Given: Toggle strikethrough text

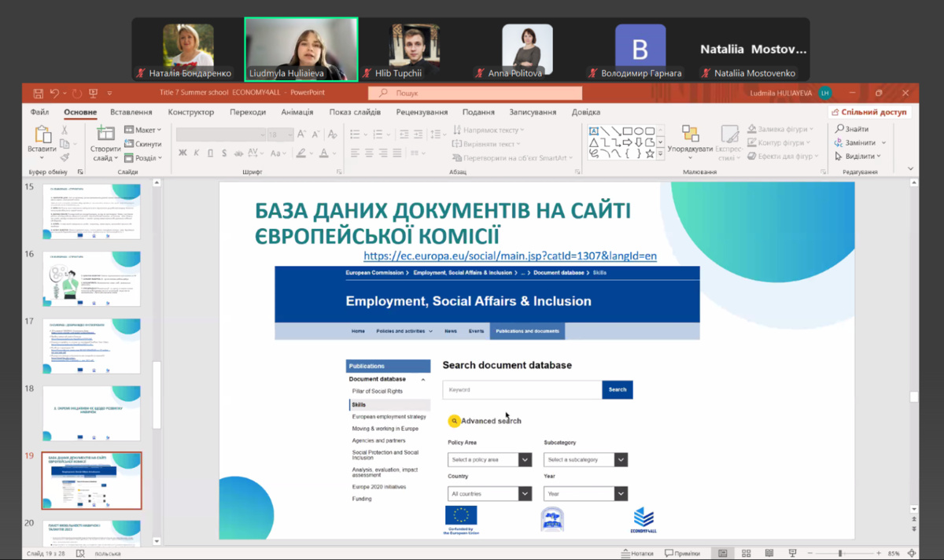Looking at the screenshot, I should click(239, 153).
